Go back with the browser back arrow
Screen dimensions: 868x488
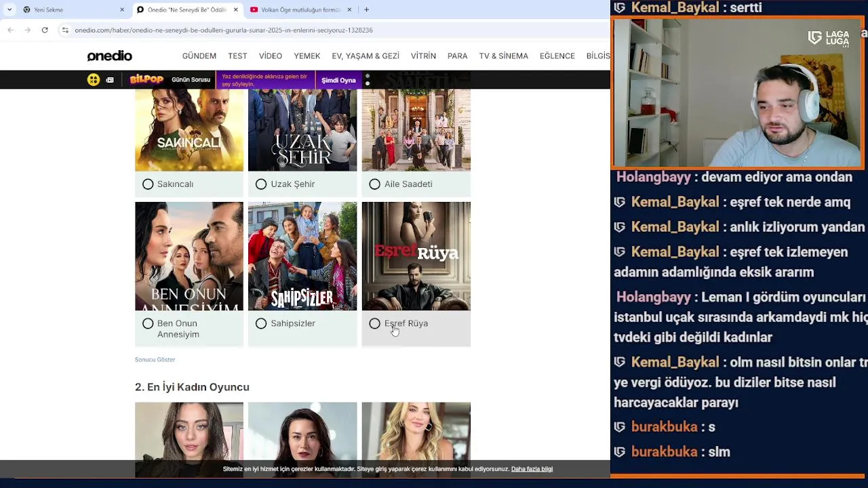(10, 30)
